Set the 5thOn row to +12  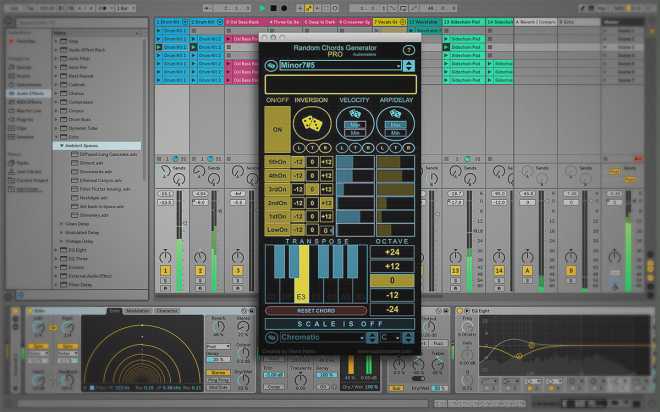[327, 162]
